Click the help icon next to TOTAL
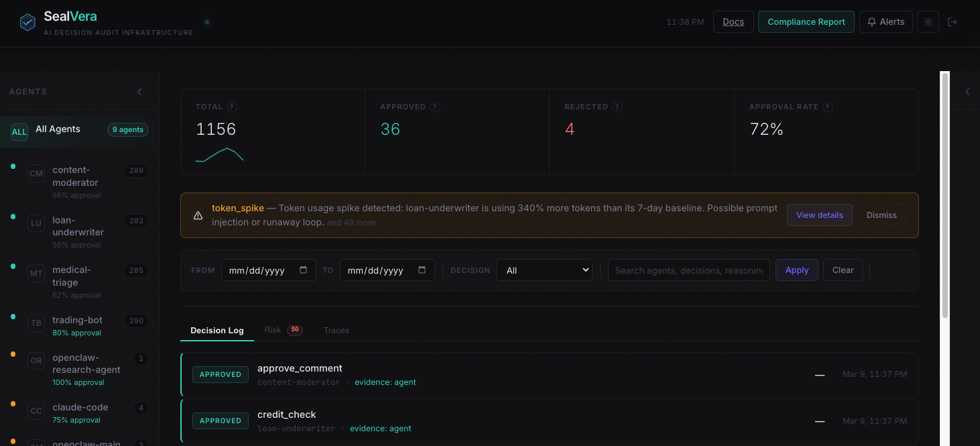The height and width of the screenshot is (446, 980). click(231, 107)
